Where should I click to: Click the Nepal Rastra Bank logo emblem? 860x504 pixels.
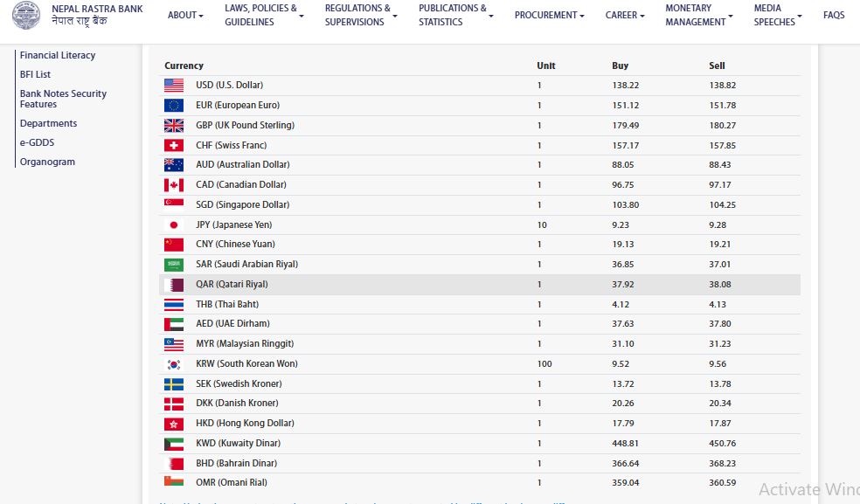(x=25, y=15)
